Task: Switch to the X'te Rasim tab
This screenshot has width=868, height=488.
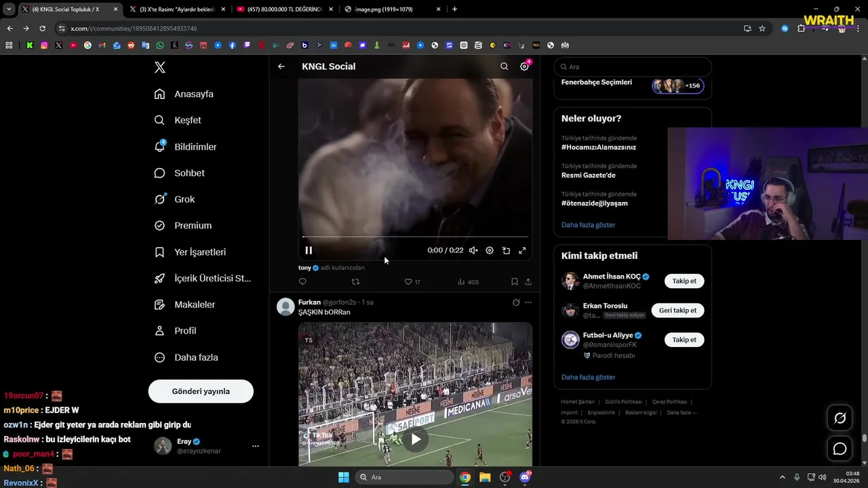Action: pos(177,9)
